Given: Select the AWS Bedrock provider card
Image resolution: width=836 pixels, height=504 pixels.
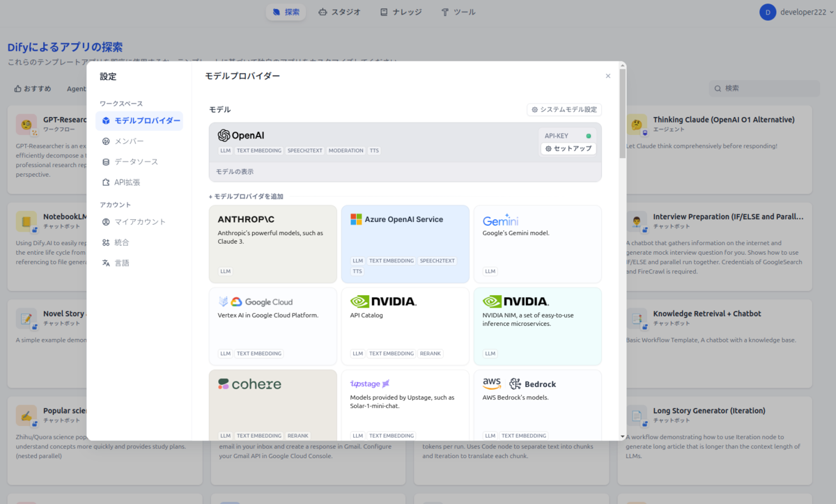Looking at the screenshot, I should point(538,404).
